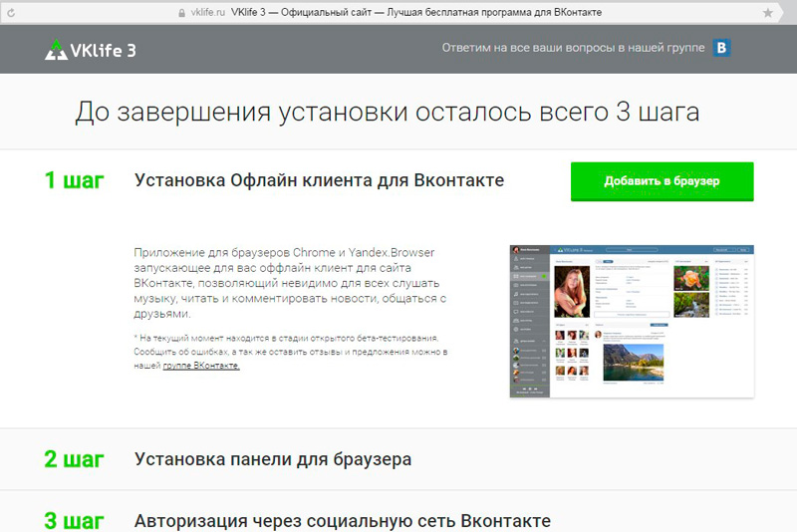Select the "1 шаг" step label
797x532 pixels.
pos(74,180)
